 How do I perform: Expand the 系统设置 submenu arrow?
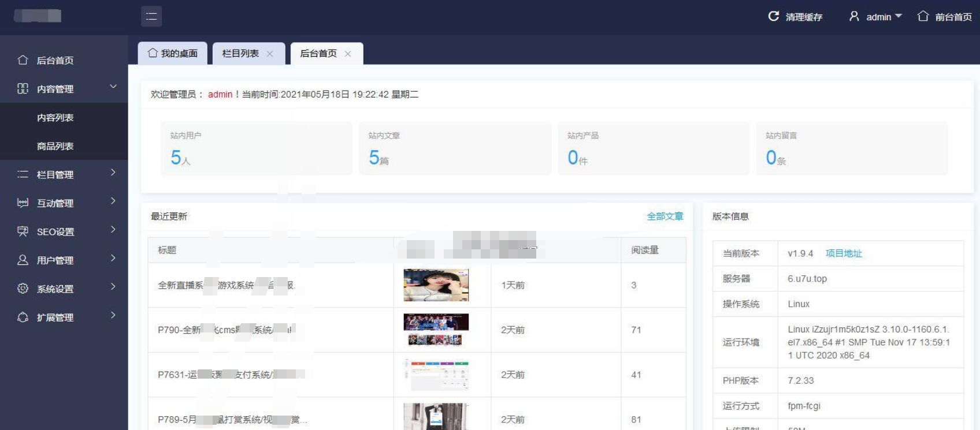click(113, 287)
